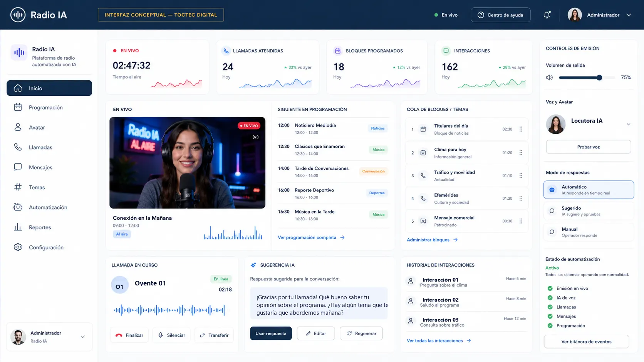
Task: Click Regenerar suggestion button
Action: (x=361, y=334)
